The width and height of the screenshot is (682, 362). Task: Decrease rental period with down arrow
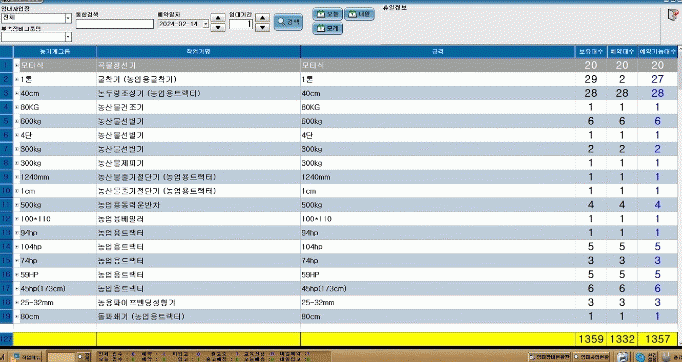262,27
